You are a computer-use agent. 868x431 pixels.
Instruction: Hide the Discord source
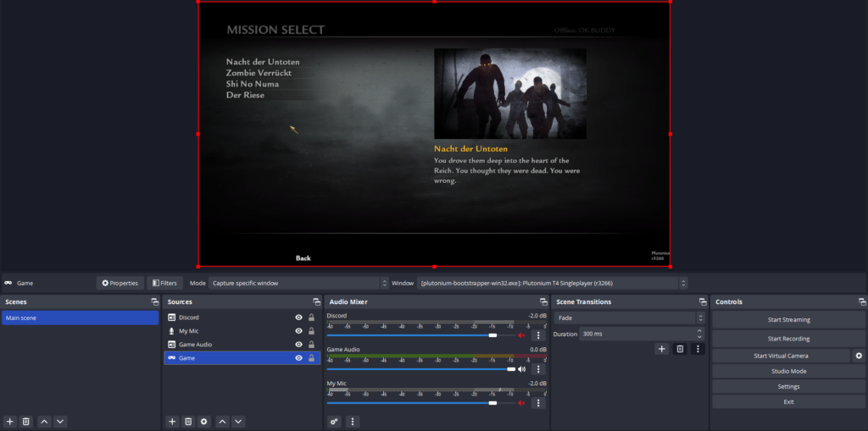point(299,318)
